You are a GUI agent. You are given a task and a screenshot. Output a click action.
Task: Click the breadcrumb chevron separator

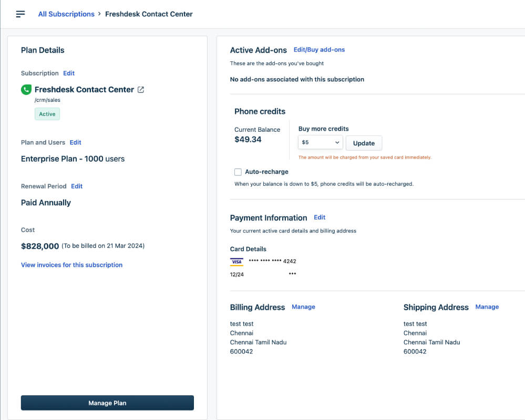pos(99,14)
